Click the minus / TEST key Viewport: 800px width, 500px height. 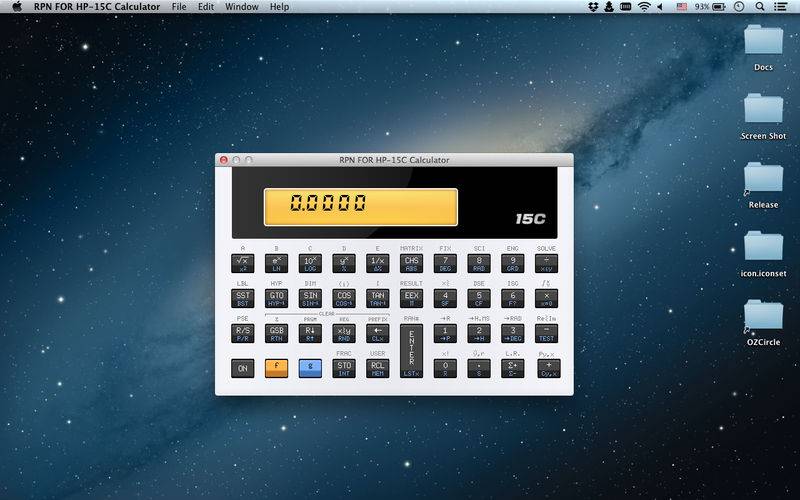[x=546, y=333]
